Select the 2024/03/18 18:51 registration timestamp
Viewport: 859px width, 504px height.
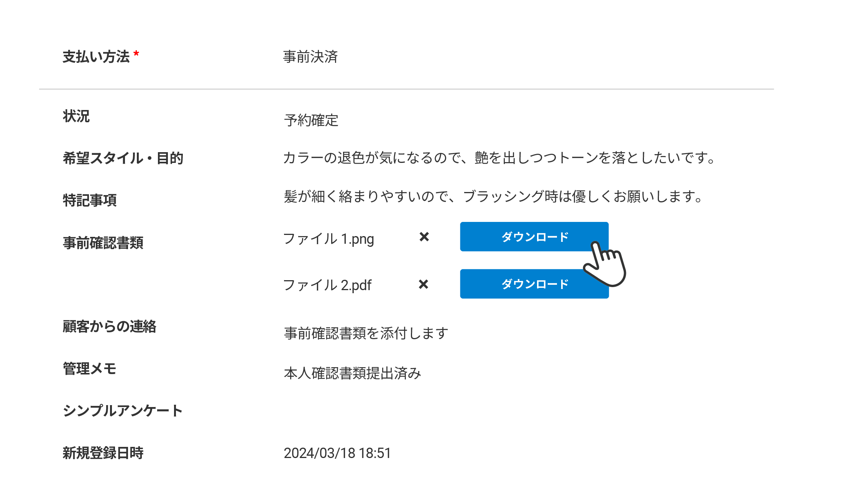(x=337, y=453)
